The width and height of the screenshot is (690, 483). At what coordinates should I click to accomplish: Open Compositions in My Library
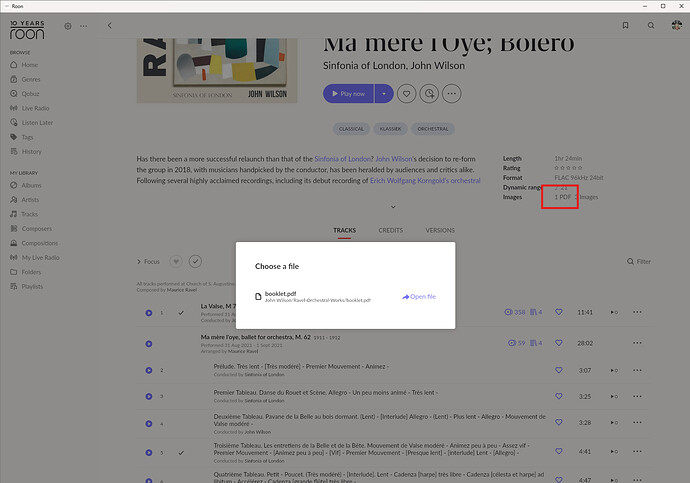(34, 243)
